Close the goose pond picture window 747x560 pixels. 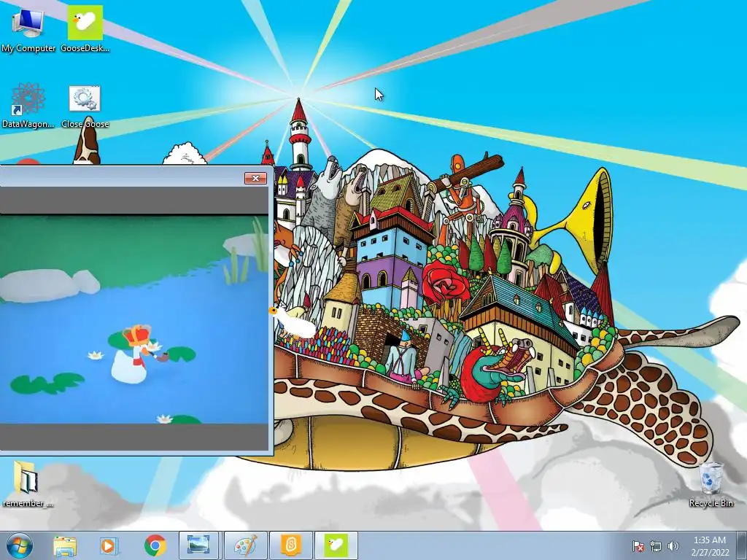[255, 178]
